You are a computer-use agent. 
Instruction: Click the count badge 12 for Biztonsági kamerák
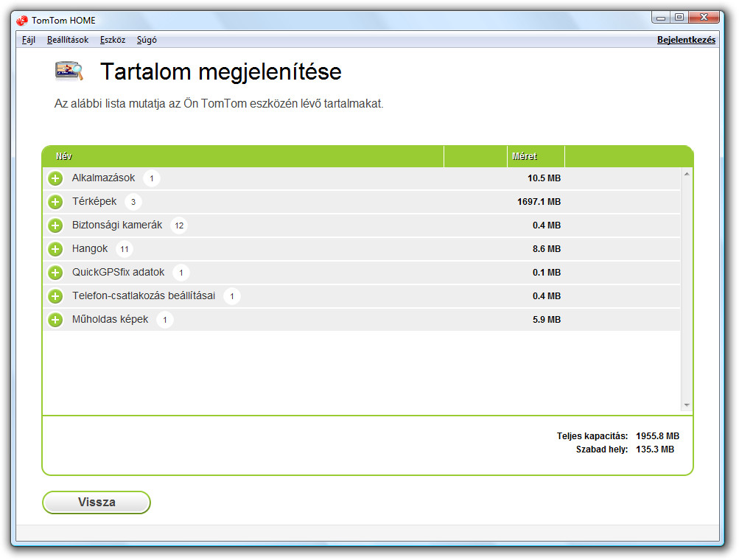point(179,225)
